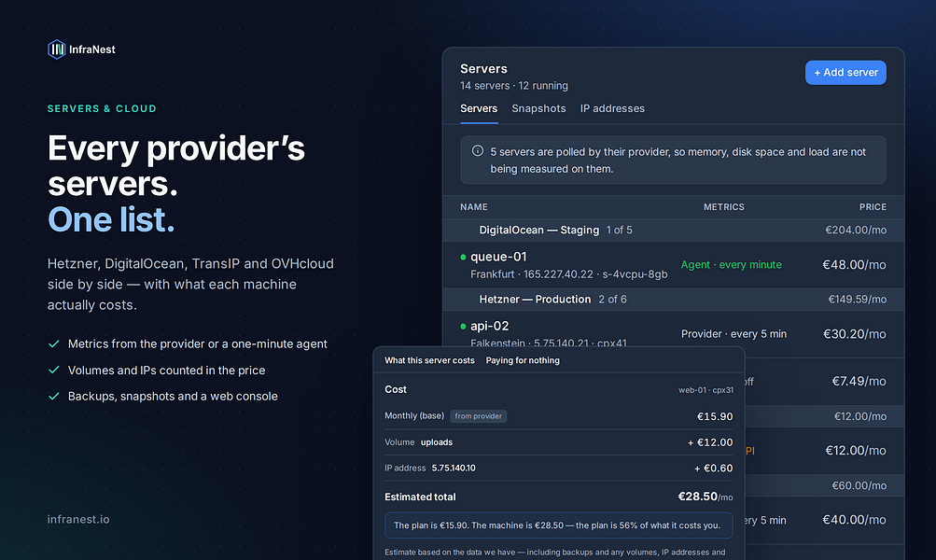
Task: Sort by the METRICS column header
Action: (x=723, y=207)
